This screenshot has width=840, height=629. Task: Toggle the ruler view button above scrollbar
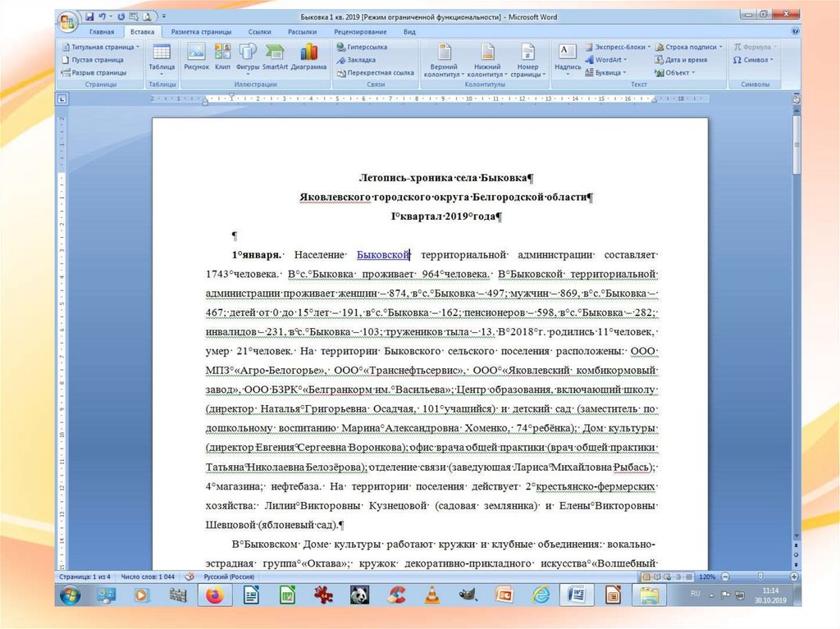coord(796,99)
